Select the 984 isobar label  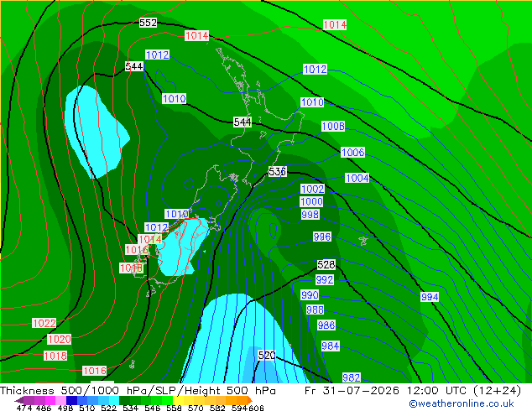[x=331, y=346]
